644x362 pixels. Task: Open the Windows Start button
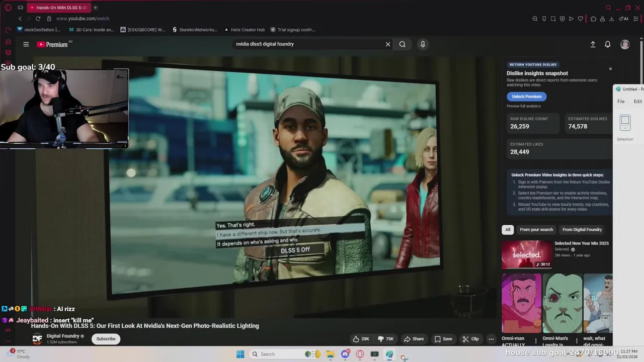(x=240, y=354)
